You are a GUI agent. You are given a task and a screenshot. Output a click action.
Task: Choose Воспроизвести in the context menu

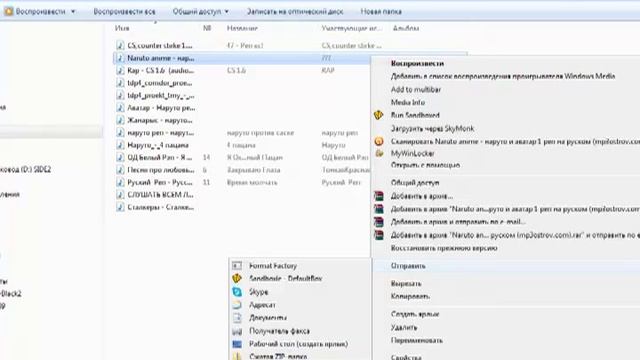click(417, 63)
